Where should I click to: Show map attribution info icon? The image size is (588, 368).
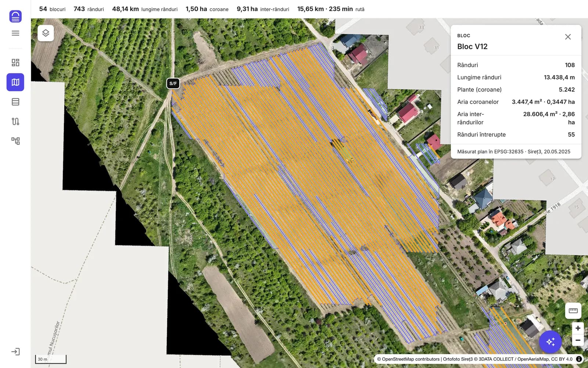[579, 359]
